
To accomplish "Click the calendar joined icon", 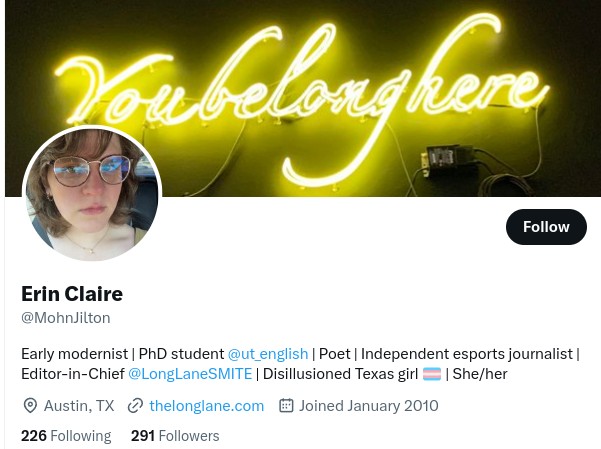I will tap(286, 406).
